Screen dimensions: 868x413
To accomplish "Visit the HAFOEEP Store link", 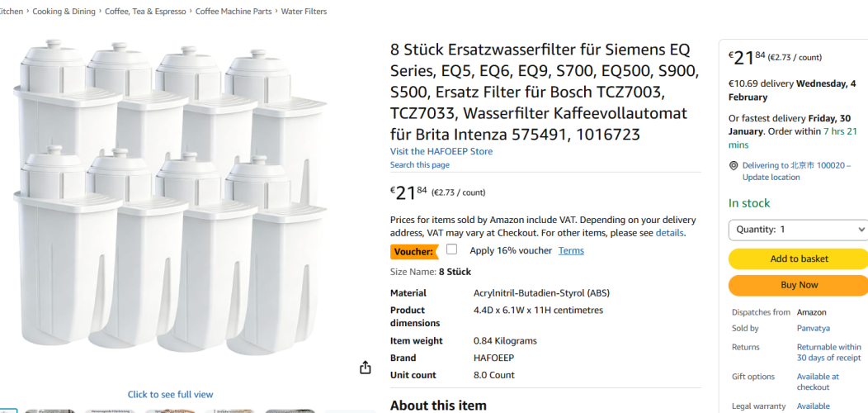I will (441, 151).
